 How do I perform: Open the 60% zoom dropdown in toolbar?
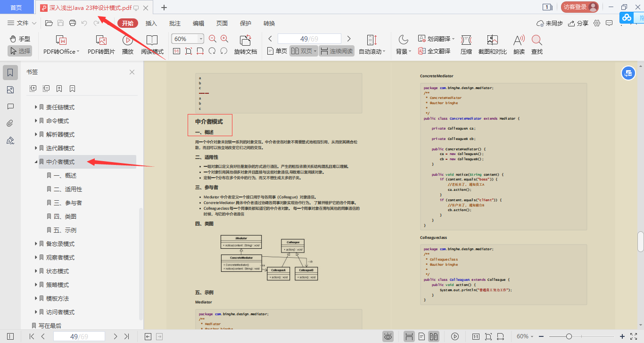click(201, 39)
